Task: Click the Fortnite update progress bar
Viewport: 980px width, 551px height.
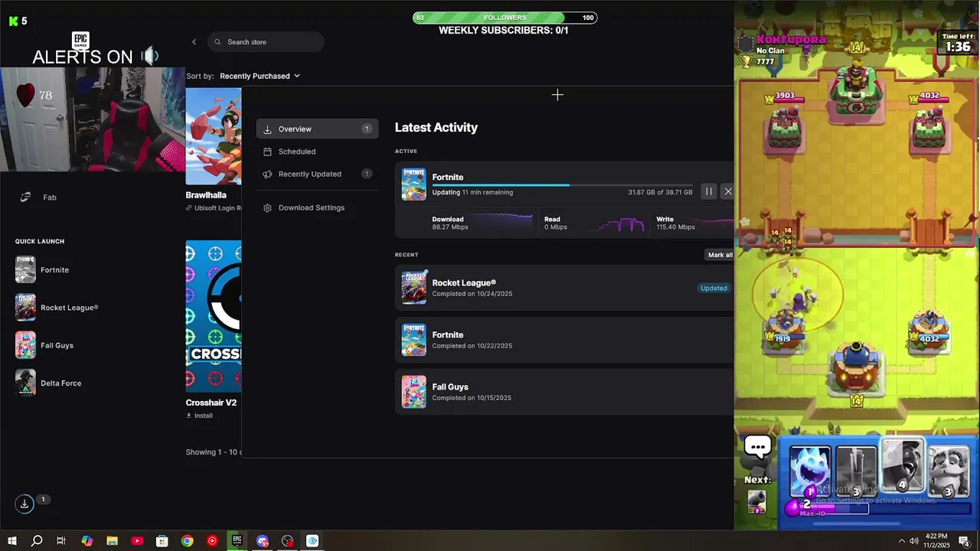Action: click(x=562, y=185)
